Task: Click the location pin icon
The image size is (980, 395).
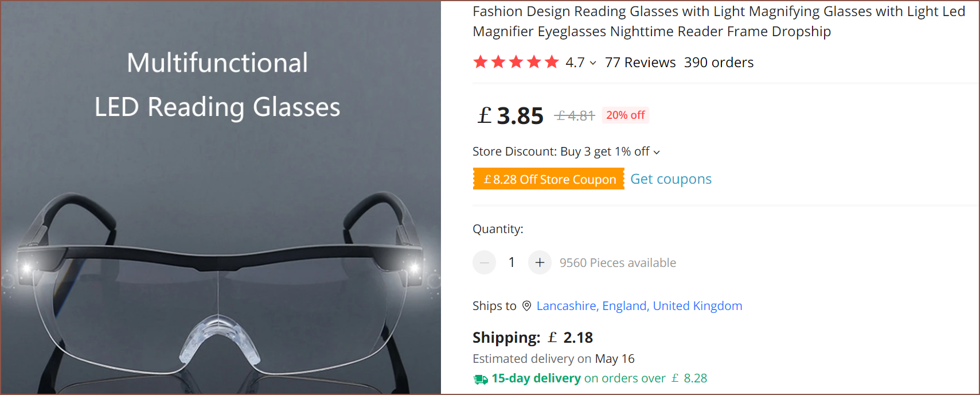Action: (x=526, y=306)
